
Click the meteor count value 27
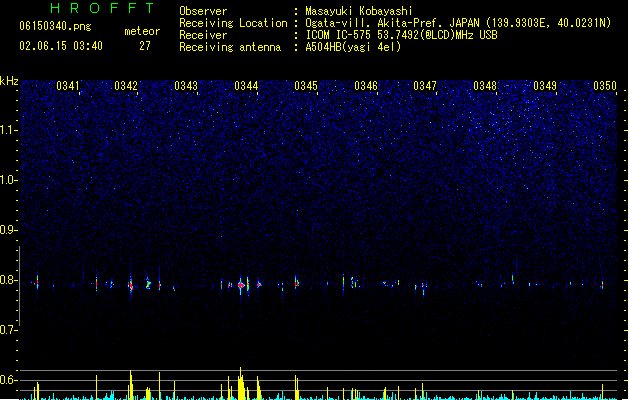(145, 46)
